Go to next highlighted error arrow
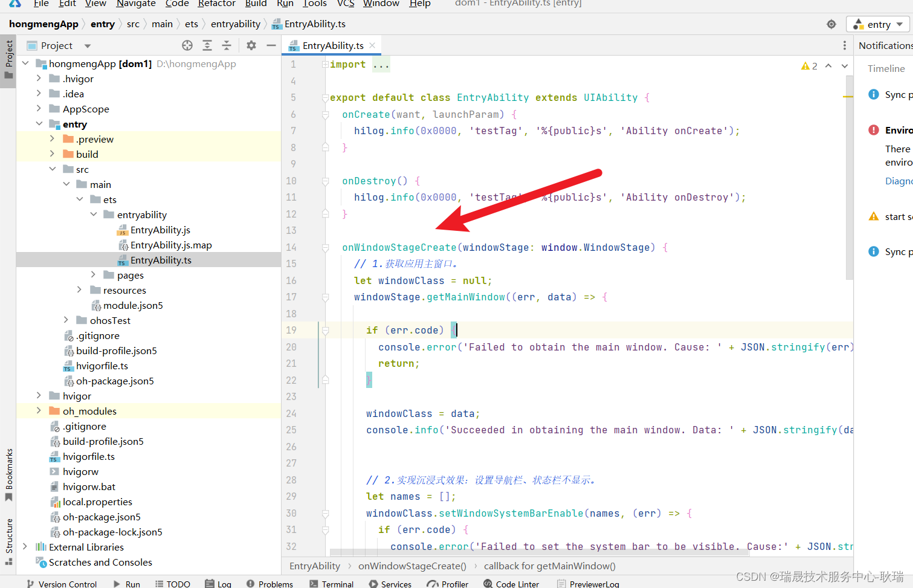Image resolution: width=913 pixels, height=588 pixels. (845, 66)
